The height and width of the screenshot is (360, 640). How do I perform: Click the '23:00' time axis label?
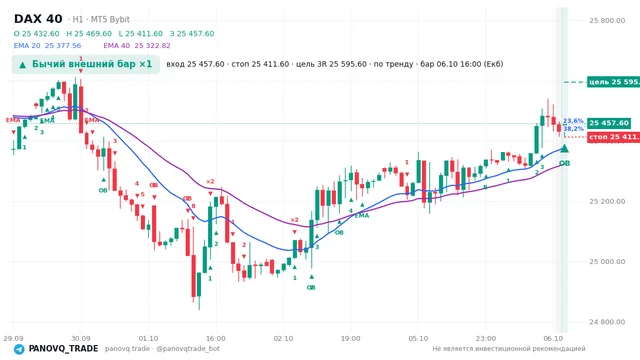(x=486, y=338)
